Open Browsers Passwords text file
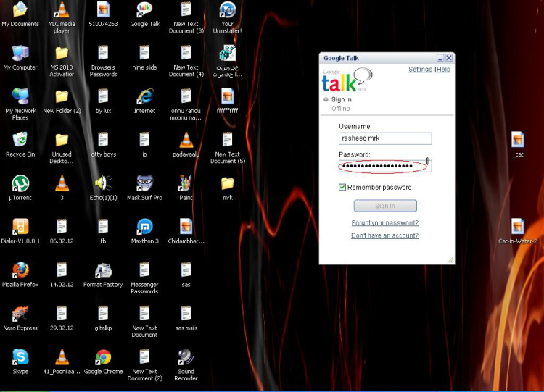Image resolution: width=544 pixels, height=392 pixels. (x=103, y=53)
